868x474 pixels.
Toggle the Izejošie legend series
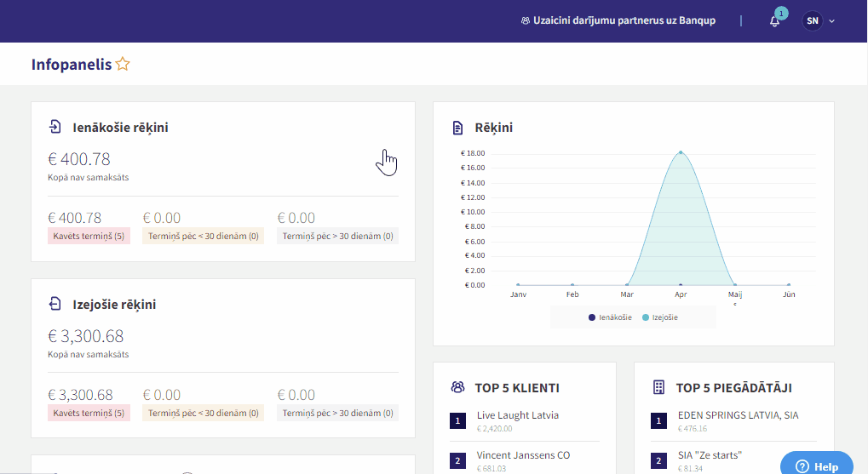tap(660, 317)
